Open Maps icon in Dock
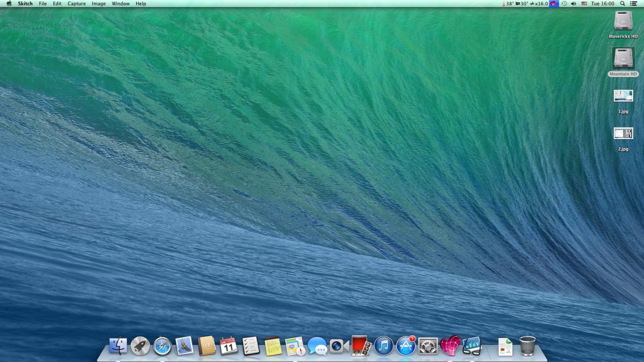This screenshot has width=644, height=362. pyautogui.click(x=295, y=346)
